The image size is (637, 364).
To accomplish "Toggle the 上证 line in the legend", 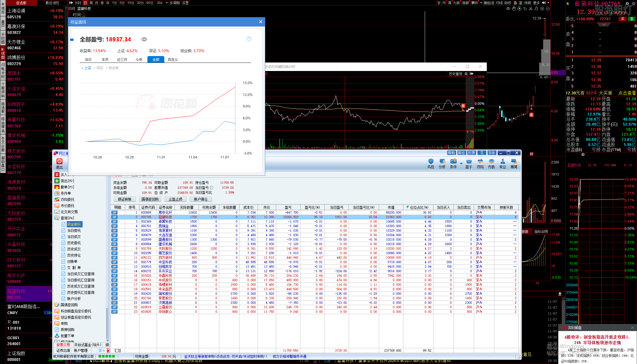I will [87, 68].
